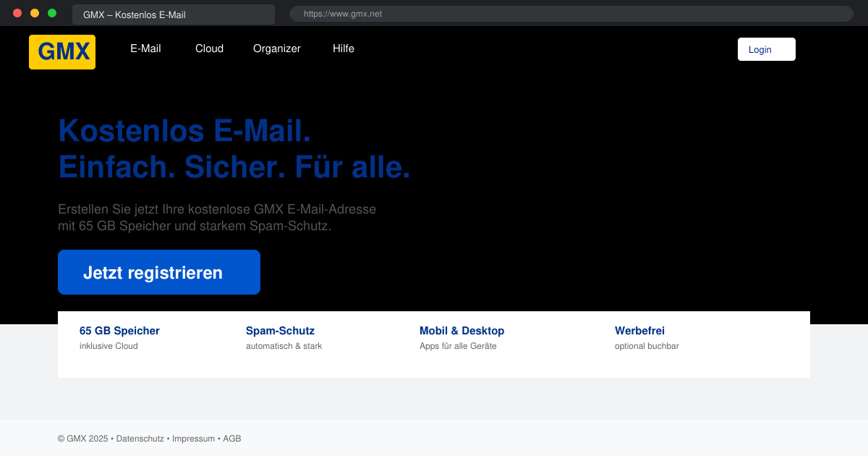
Task: Open the E-Mail navigation item
Action: 145,48
